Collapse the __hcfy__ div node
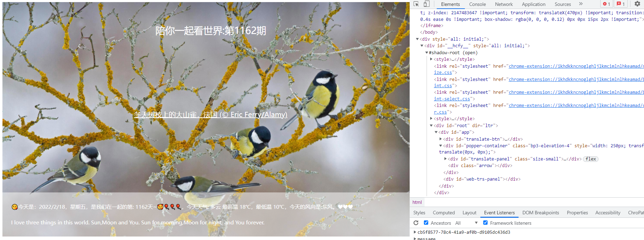Viewport: 644px width, 240px height. (422, 46)
